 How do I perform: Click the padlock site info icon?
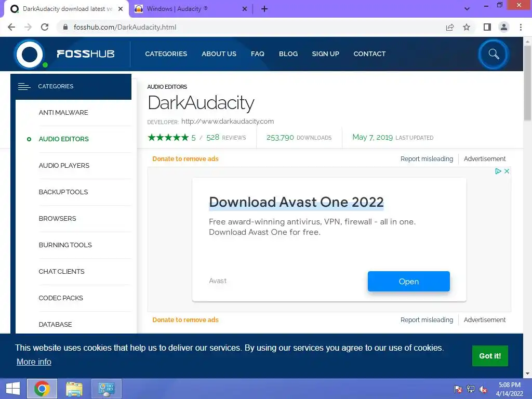tap(65, 27)
